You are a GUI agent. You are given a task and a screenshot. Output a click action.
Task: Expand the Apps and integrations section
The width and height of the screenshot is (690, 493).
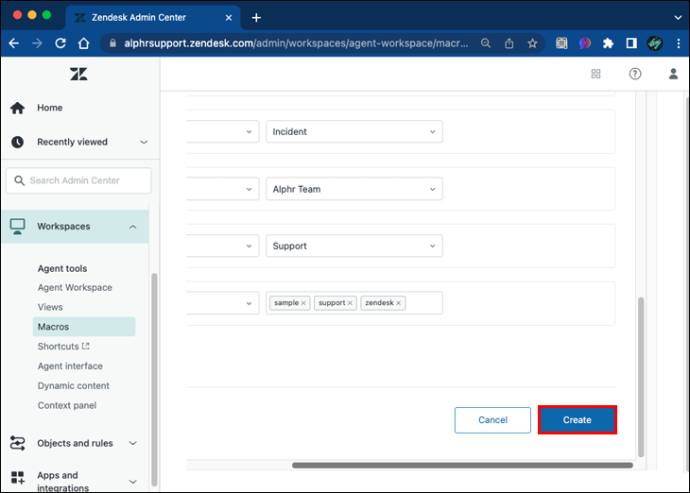point(132,482)
